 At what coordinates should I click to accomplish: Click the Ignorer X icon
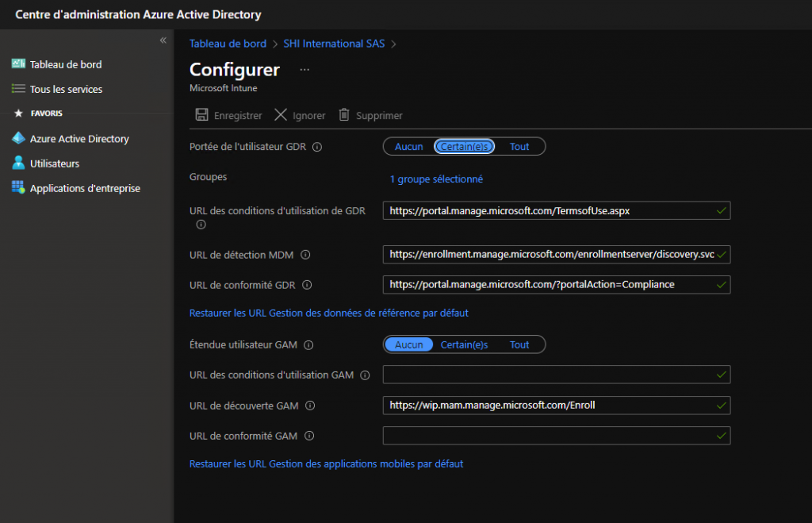281,114
